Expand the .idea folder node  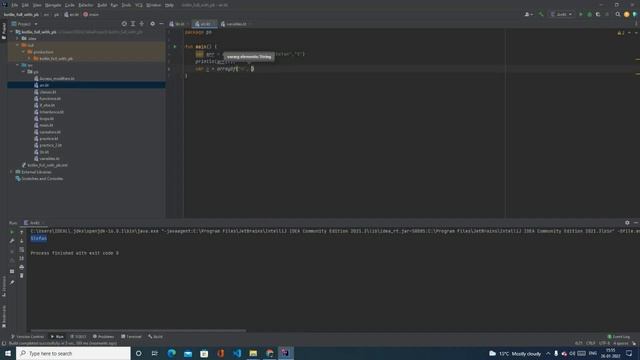click(18, 38)
